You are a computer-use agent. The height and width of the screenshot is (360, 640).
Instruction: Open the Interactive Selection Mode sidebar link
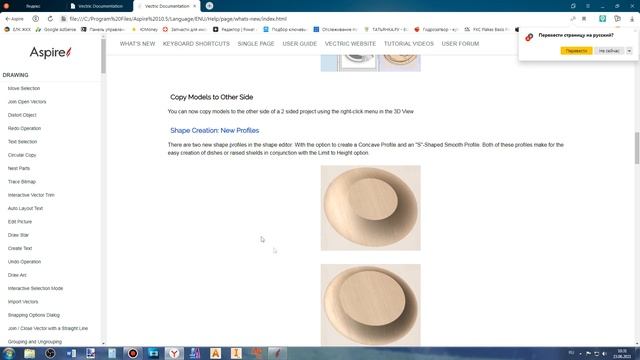click(x=36, y=288)
